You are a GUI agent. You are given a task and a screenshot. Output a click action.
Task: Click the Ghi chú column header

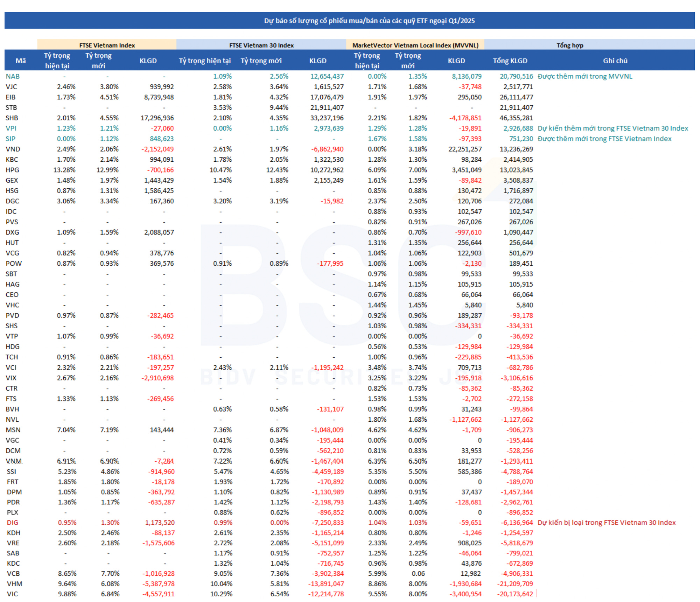[x=615, y=61]
